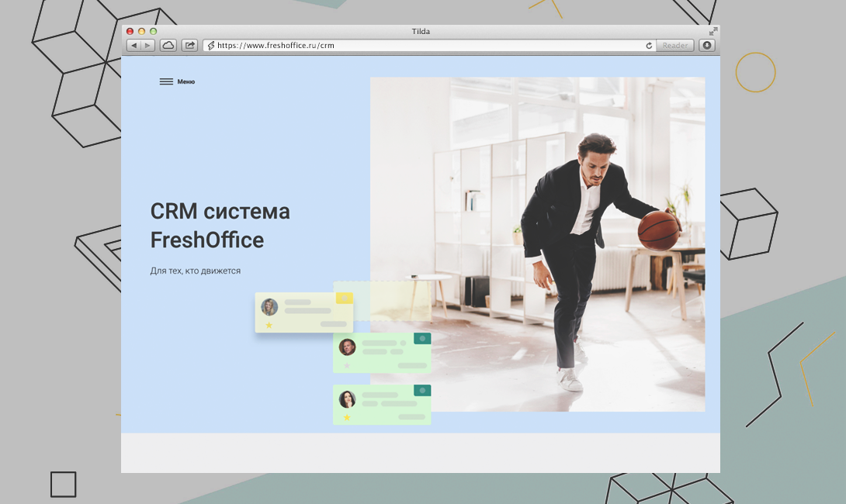Click the Share button in browser toolbar

[x=189, y=45]
